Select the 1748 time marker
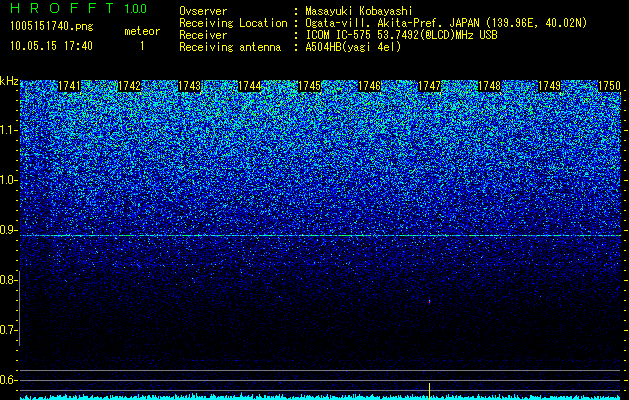Image resolution: width=629 pixels, height=400 pixels. tap(489, 86)
